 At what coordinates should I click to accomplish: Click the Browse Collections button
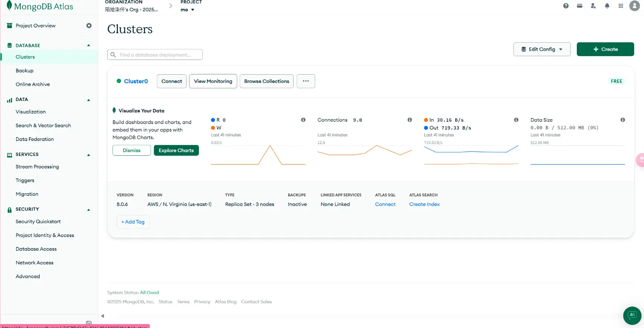coord(267,81)
